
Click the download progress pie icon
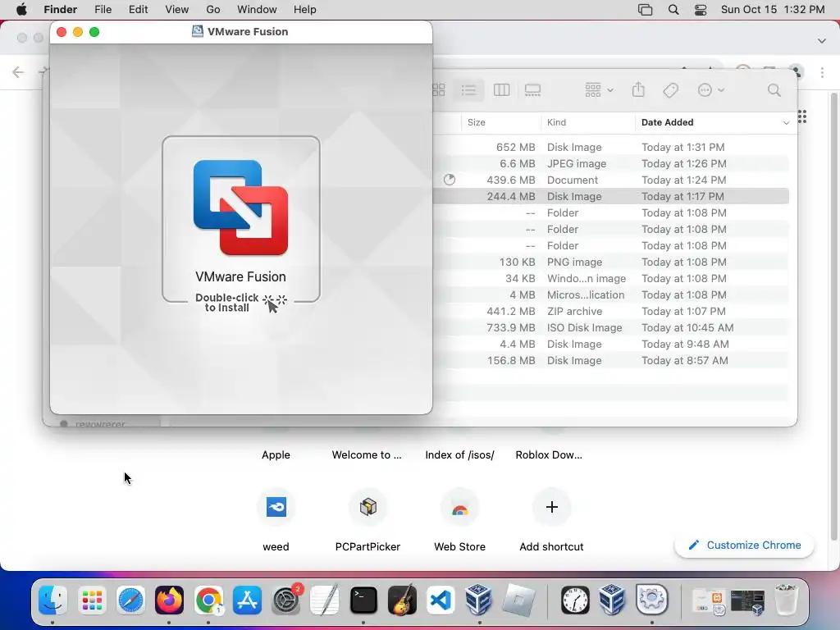(450, 180)
